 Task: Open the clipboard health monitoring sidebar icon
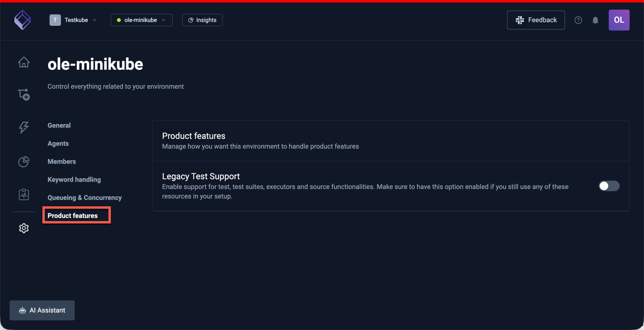23,194
